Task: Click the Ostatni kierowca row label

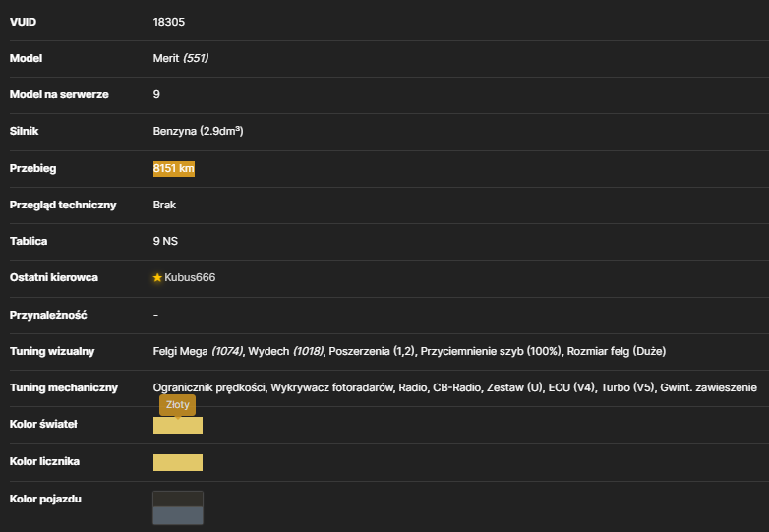Action: pyautogui.click(x=53, y=277)
